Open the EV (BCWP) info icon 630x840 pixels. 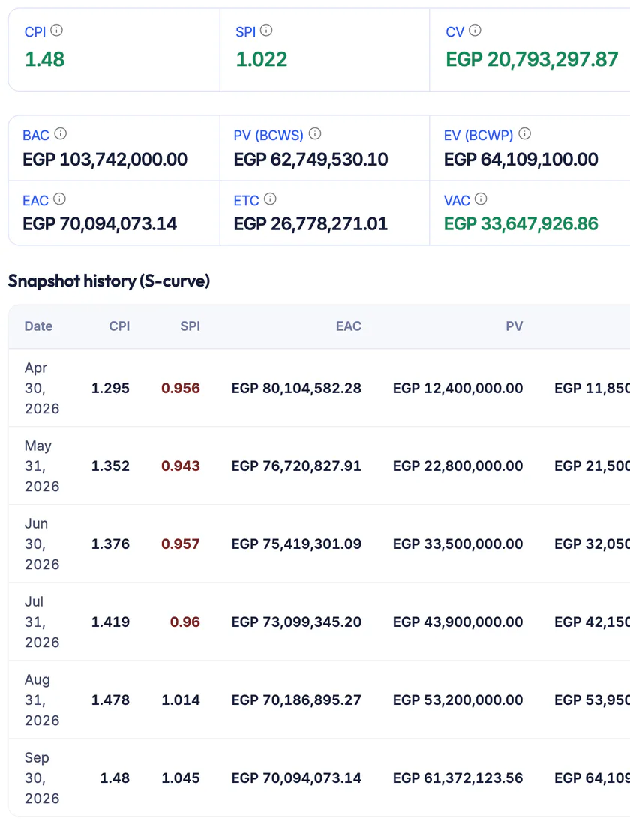(524, 134)
